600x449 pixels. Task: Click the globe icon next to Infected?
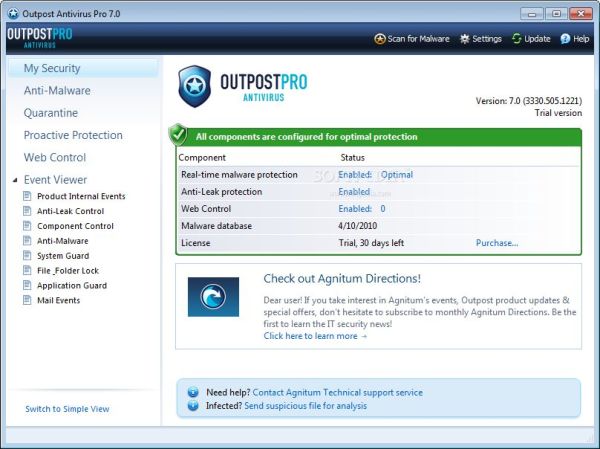point(193,405)
